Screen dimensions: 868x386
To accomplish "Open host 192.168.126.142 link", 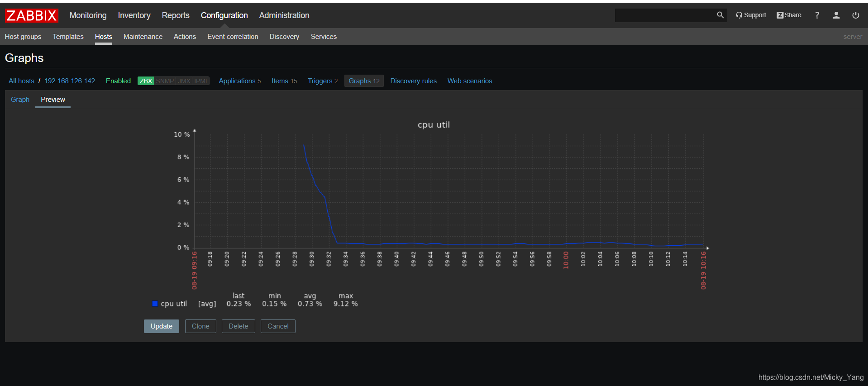I will pos(70,81).
